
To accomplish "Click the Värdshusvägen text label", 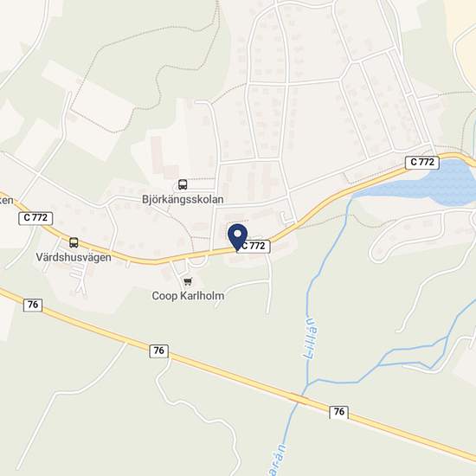I will (x=74, y=257).
